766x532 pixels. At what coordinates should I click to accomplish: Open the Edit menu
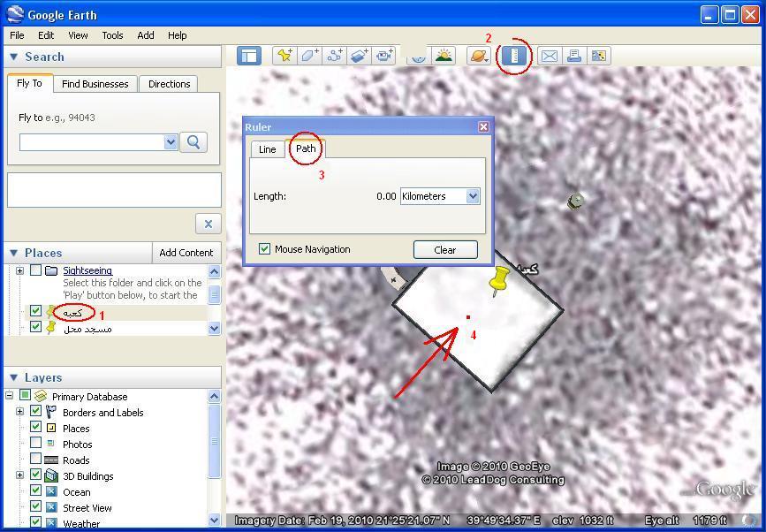[x=46, y=35]
